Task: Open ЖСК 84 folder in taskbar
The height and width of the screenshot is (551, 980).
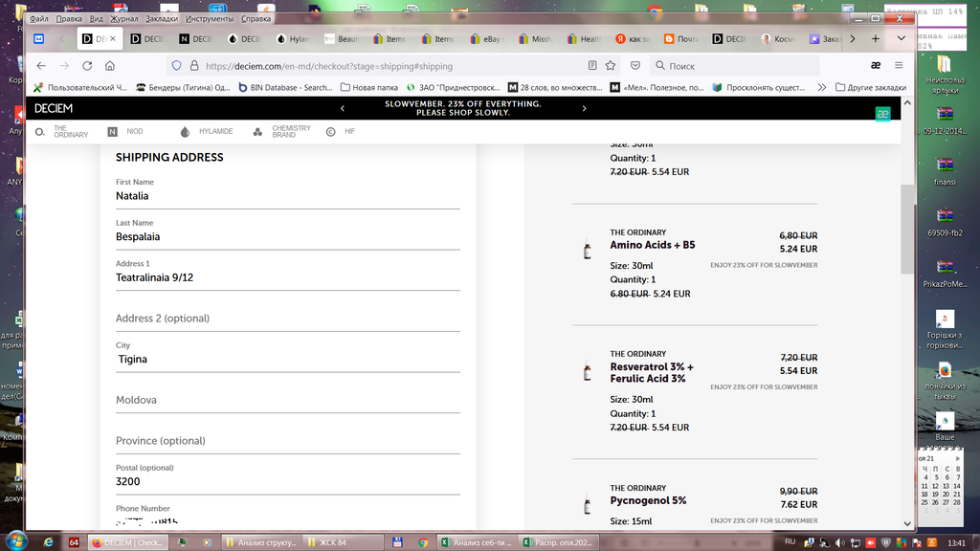Action: click(332, 542)
